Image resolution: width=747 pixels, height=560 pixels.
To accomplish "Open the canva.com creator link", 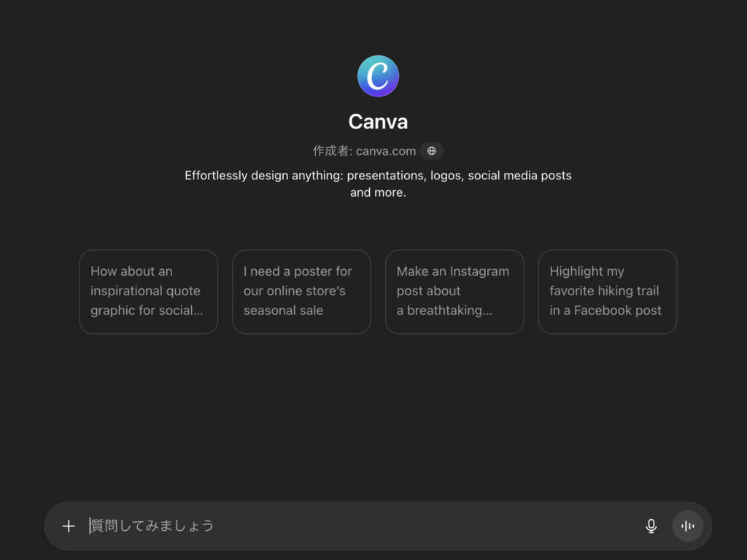I will (x=386, y=151).
